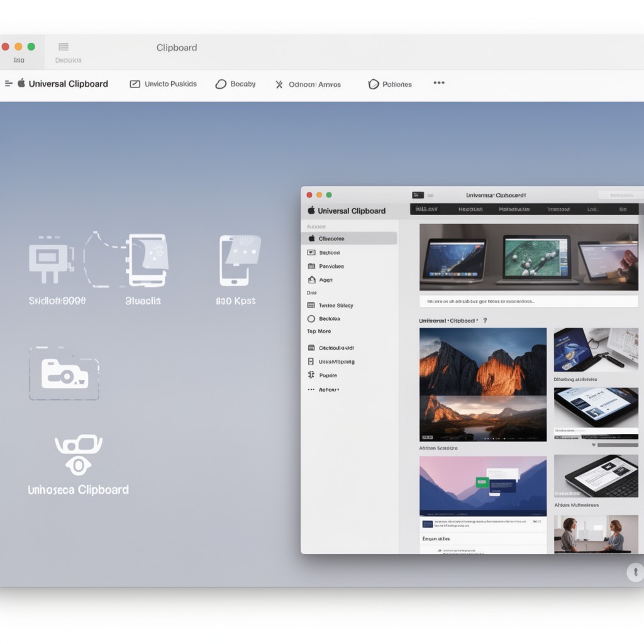
Task: Open the purple mountains thumbnail
Action: point(483,486)
